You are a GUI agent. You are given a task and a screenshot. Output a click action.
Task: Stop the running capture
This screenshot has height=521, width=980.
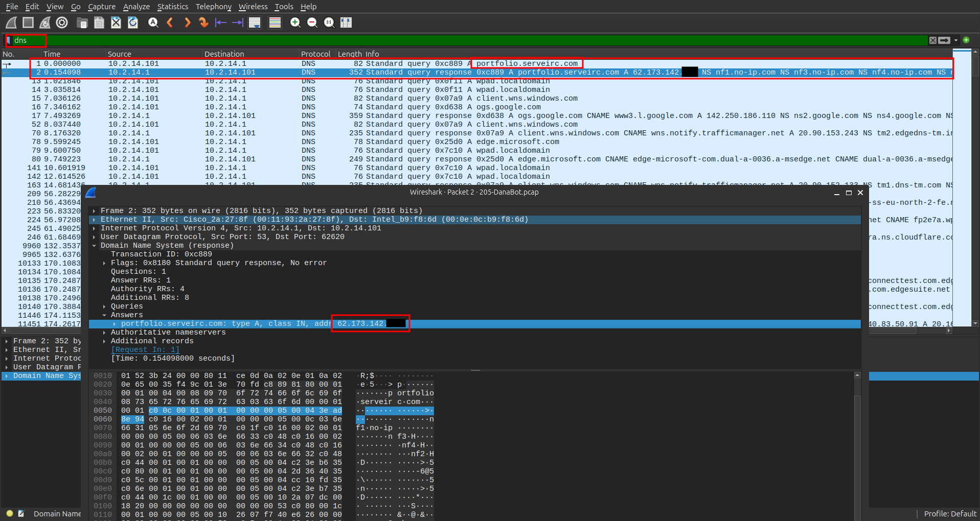(28, 22)
